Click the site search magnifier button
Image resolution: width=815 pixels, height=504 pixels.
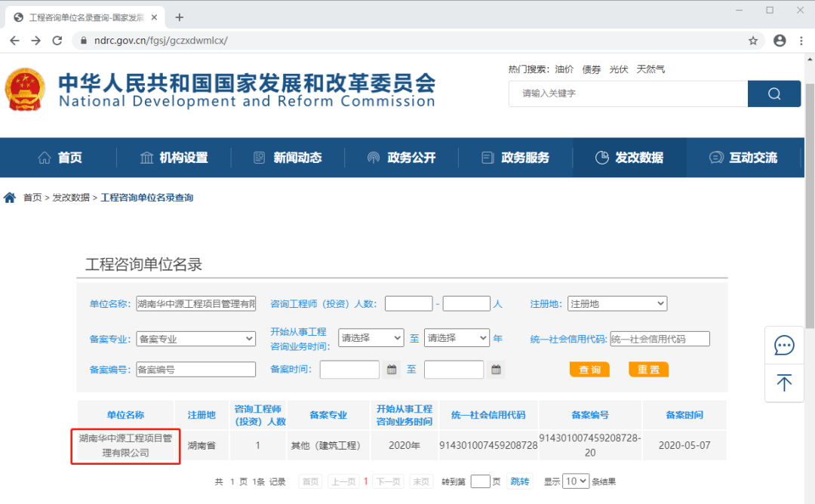[x=774, y=94]
